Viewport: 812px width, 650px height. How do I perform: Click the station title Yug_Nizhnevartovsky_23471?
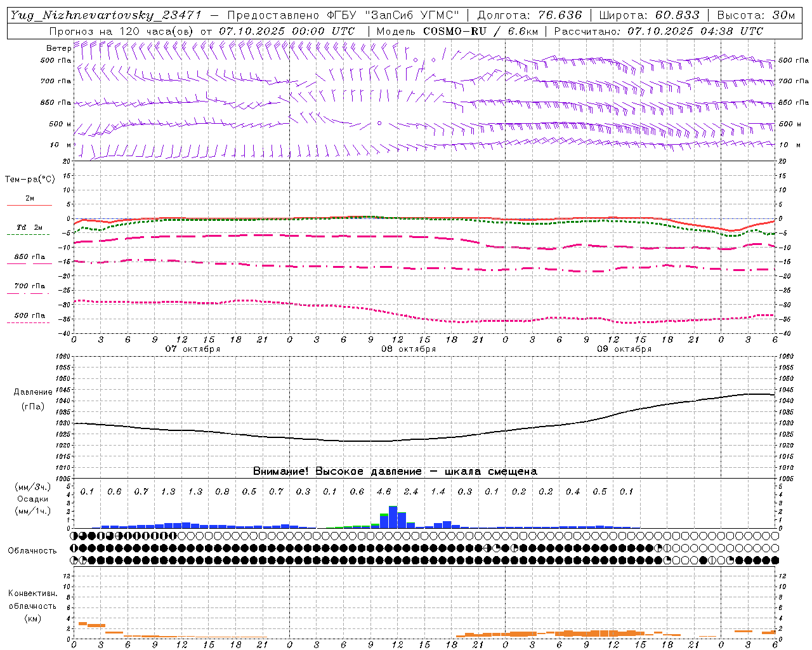[106, 16]
